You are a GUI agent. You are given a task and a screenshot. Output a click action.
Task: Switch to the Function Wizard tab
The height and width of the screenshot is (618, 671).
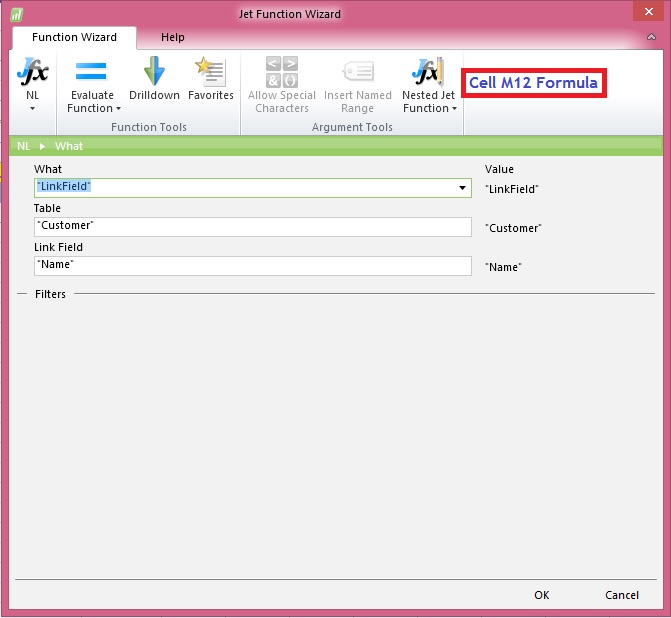(x=74, y=37)
